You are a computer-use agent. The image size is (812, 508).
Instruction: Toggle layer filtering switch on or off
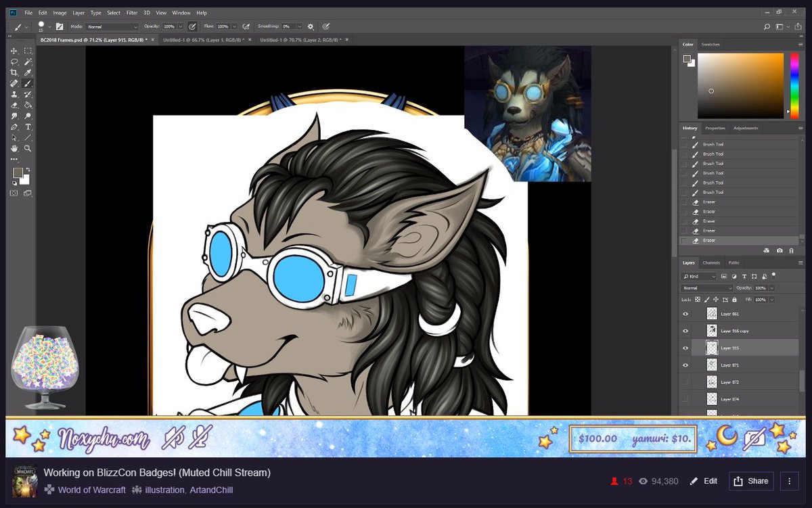coord(773,275)
